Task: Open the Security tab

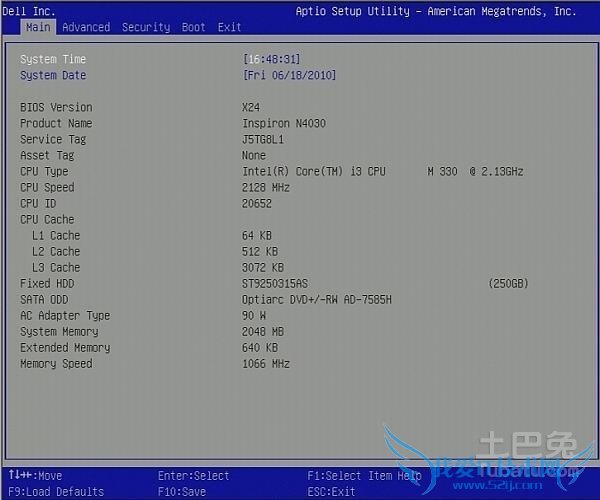Action: tap(146, 27)
